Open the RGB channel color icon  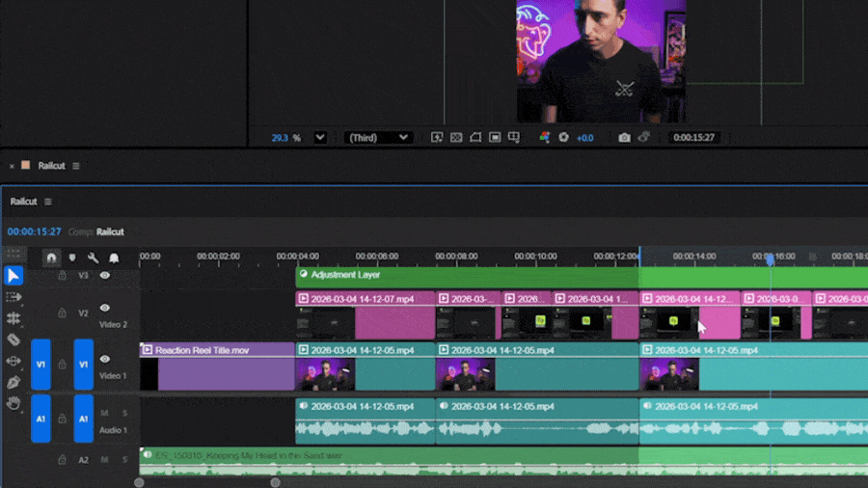545,137
